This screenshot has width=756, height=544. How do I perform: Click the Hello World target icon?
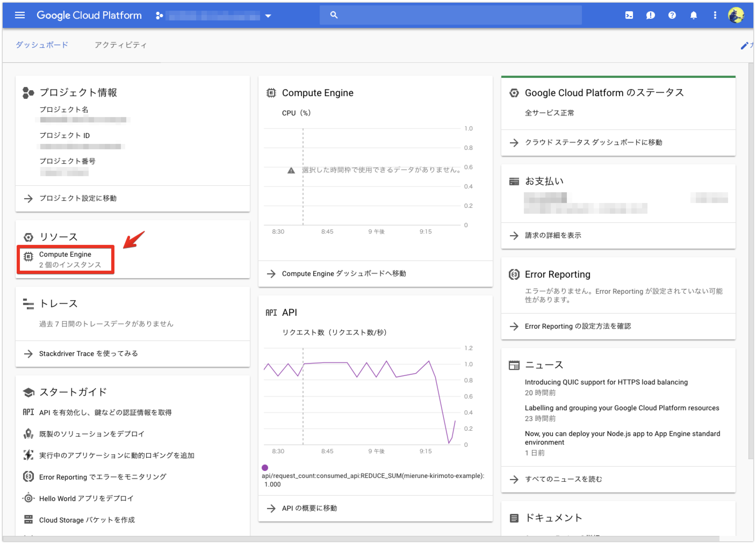[x=28, y=498]
